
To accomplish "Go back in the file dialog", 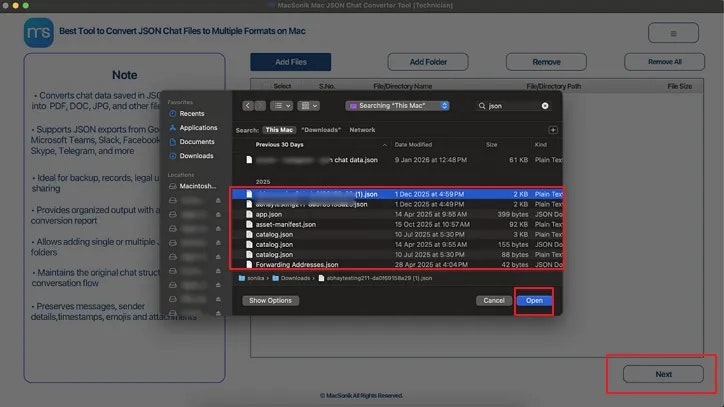I will click(248, 106).
